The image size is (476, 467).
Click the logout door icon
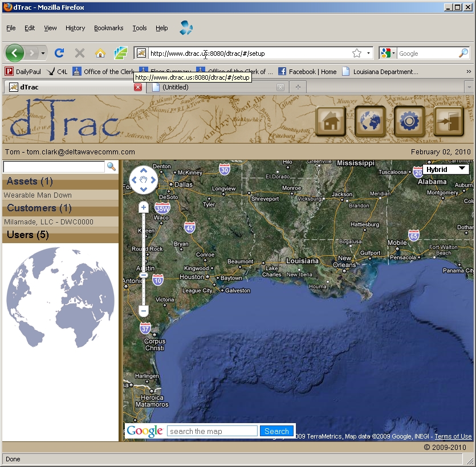[x=448, y=121]
